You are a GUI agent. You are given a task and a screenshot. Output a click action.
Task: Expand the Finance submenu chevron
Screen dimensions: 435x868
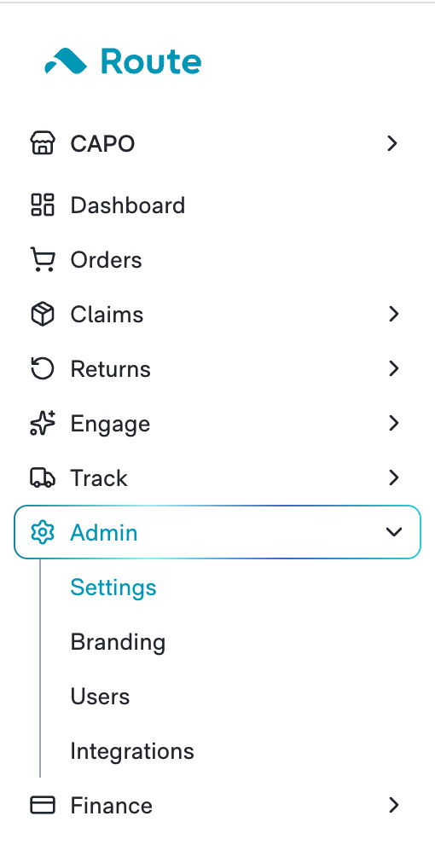point(393,805)
